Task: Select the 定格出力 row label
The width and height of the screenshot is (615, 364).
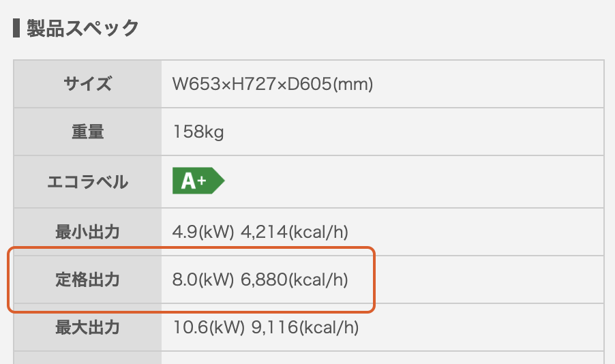Action: click(87, 279)
